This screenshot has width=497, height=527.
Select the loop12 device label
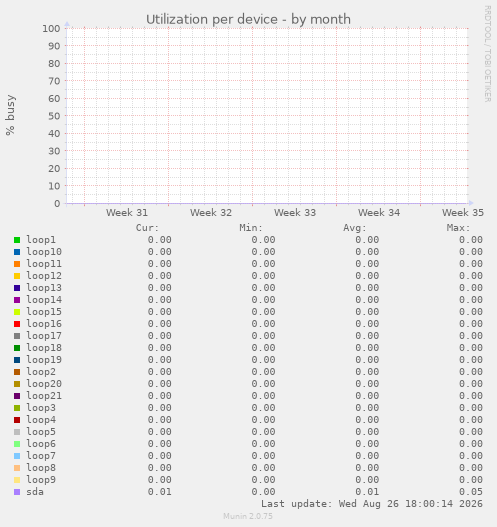(x=44, y=276)
